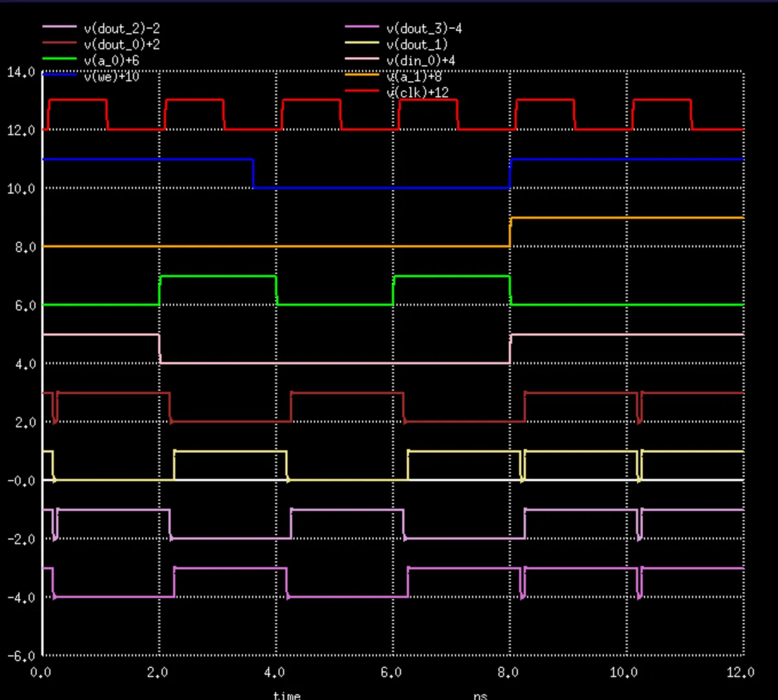Click the v(a_1)+8 legend label

point(414,76)
